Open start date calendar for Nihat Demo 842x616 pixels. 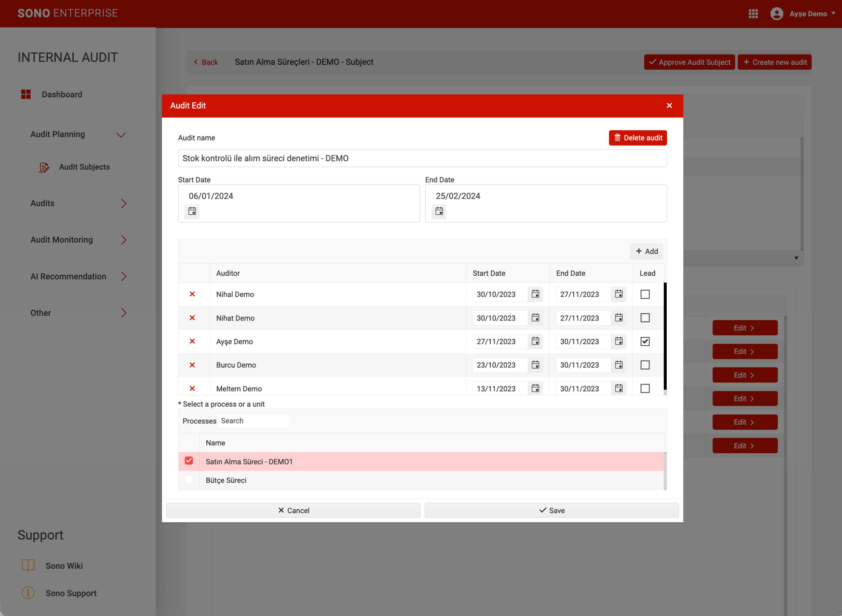click(535, 318)
